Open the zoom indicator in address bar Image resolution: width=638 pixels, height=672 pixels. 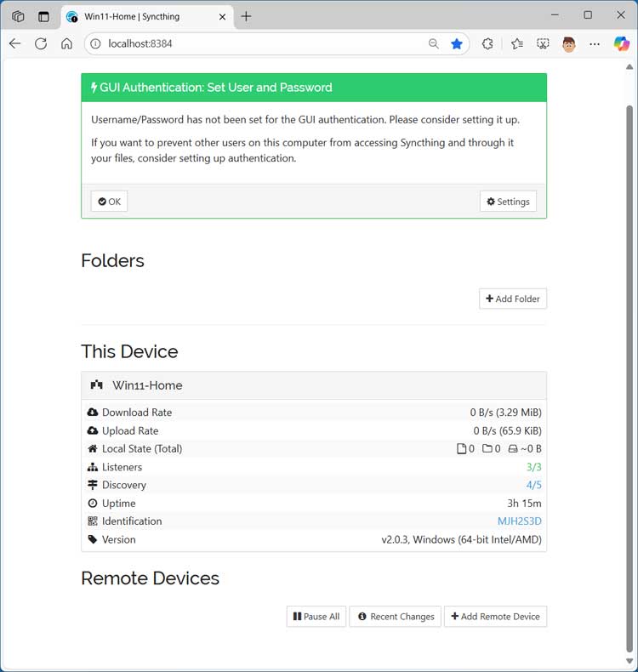(x=434, y=43)
